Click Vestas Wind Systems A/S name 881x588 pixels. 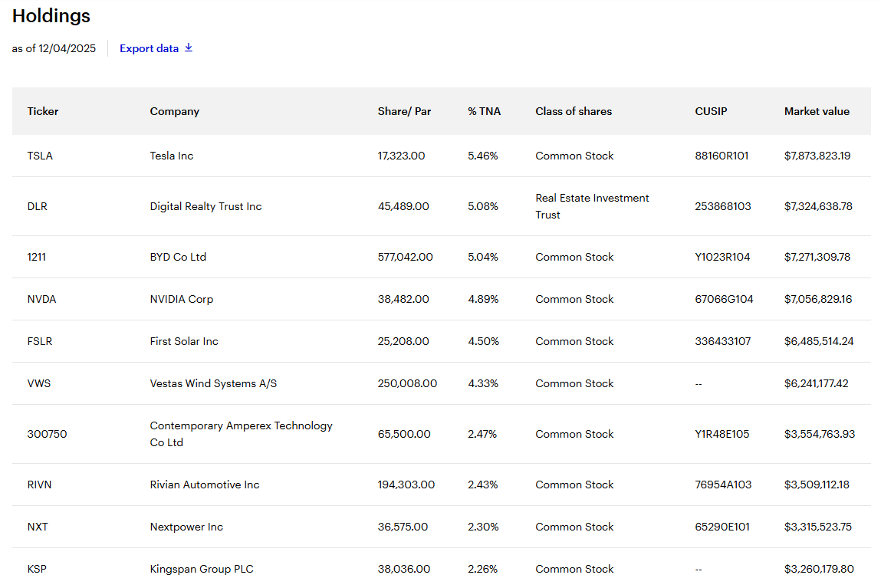tap(213, 383)
